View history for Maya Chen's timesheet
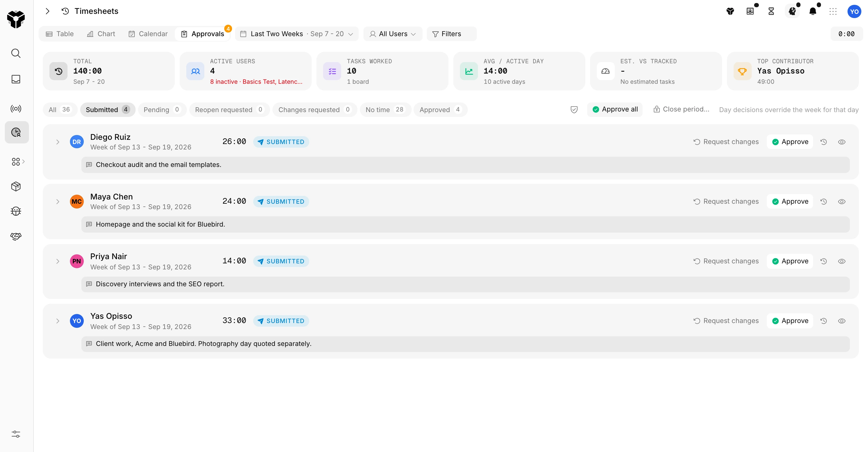The height and width of the screenshot is (452, 868). pyautogui.click(x=823, y=201)
